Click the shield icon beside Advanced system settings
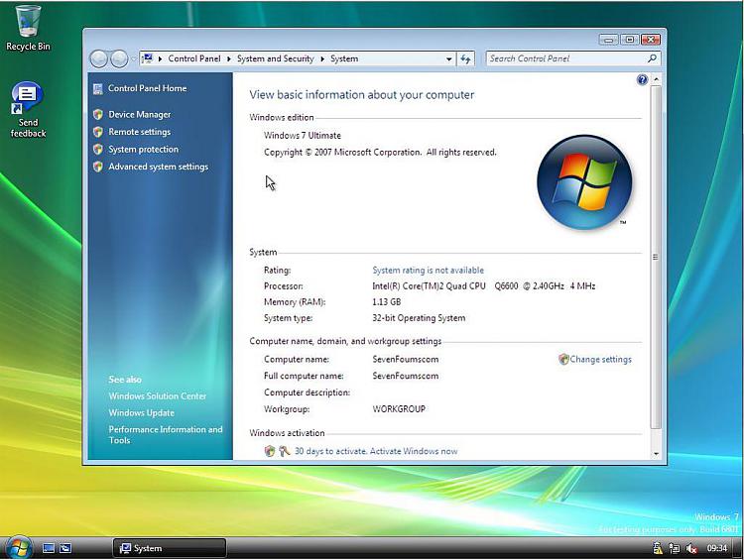The width and height of the screenshot is (744, 560). pyautogui.click(x=98, y=167)
